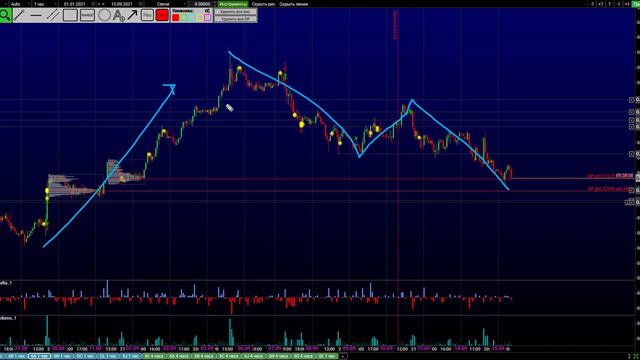640x360 pixels.
Task: Pick the pink drawing color swatch
Action: pos(207,18)
